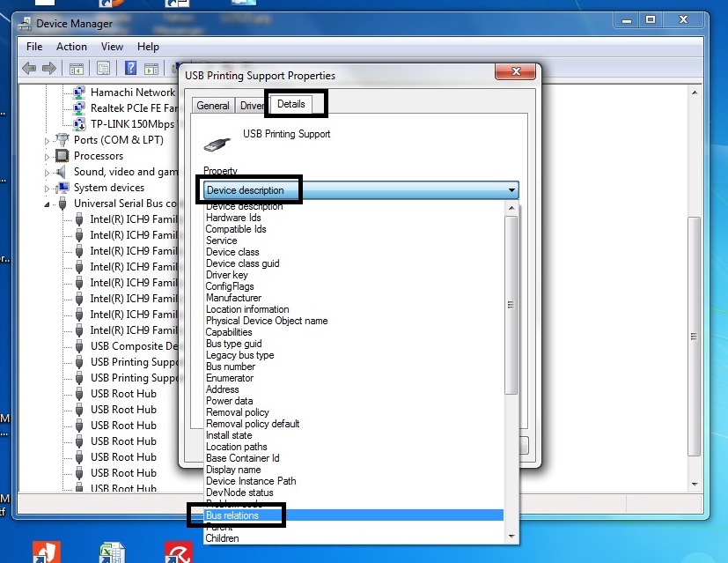Click the Device Manager title bar icon
The height and width of the screenshot is (563, 728).
25,24
